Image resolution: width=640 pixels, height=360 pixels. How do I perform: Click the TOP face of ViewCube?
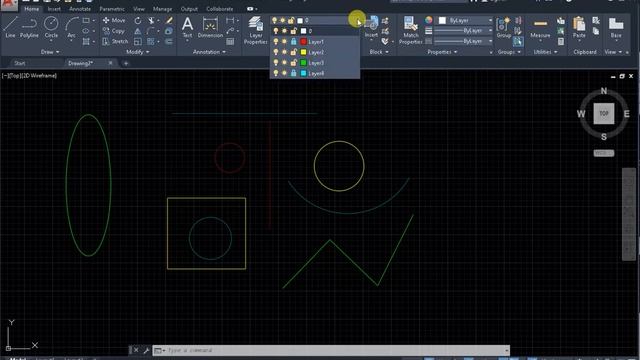pos(604,113)
